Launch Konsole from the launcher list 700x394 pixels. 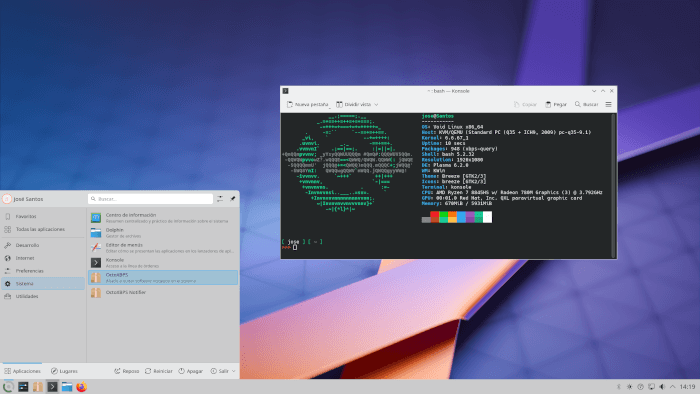pyautogui.click(x=163, y=263)
